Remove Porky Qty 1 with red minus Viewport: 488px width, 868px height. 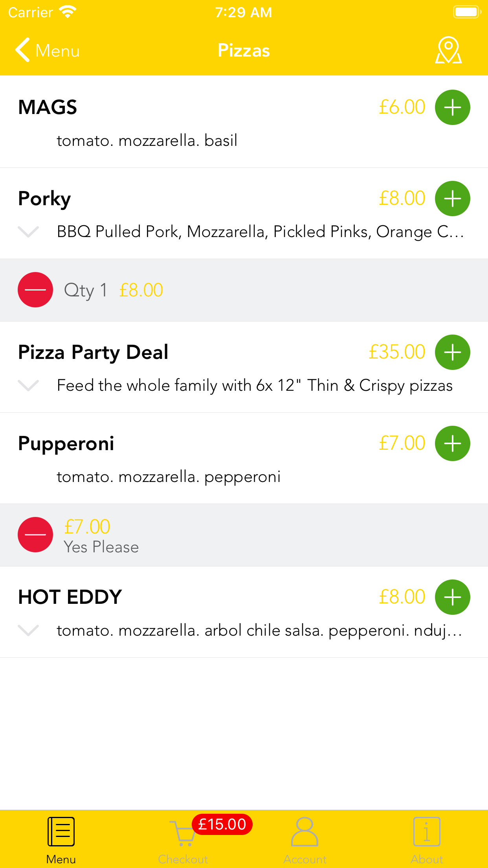coord(35,290)
